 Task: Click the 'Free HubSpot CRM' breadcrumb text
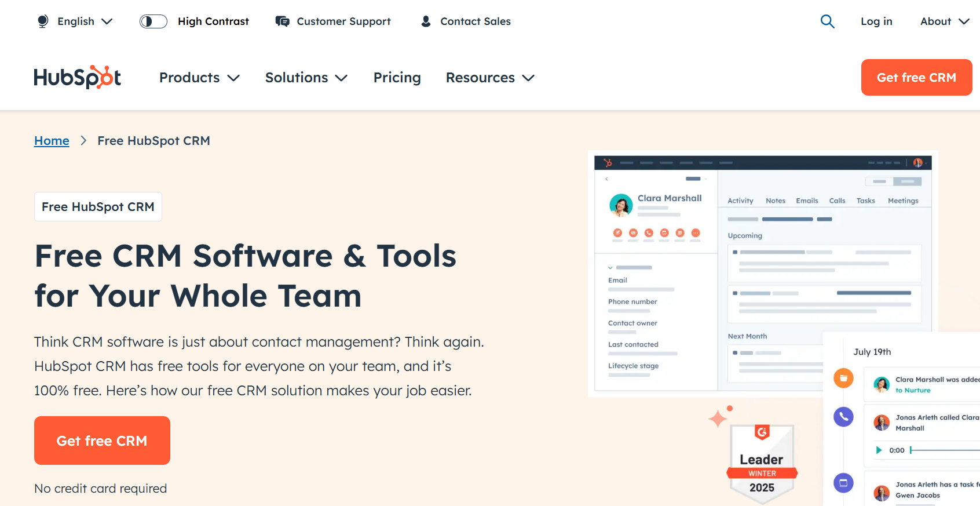coord(153,141)
